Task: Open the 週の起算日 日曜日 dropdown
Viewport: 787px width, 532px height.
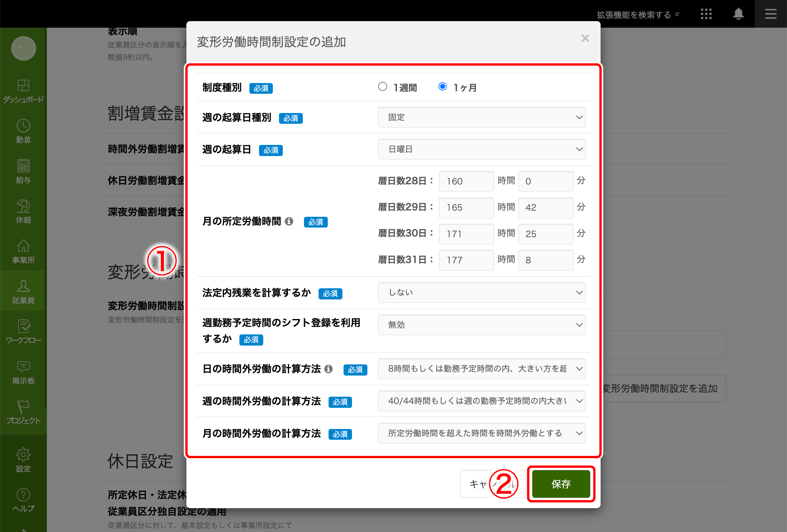Action: coord(481,149)
